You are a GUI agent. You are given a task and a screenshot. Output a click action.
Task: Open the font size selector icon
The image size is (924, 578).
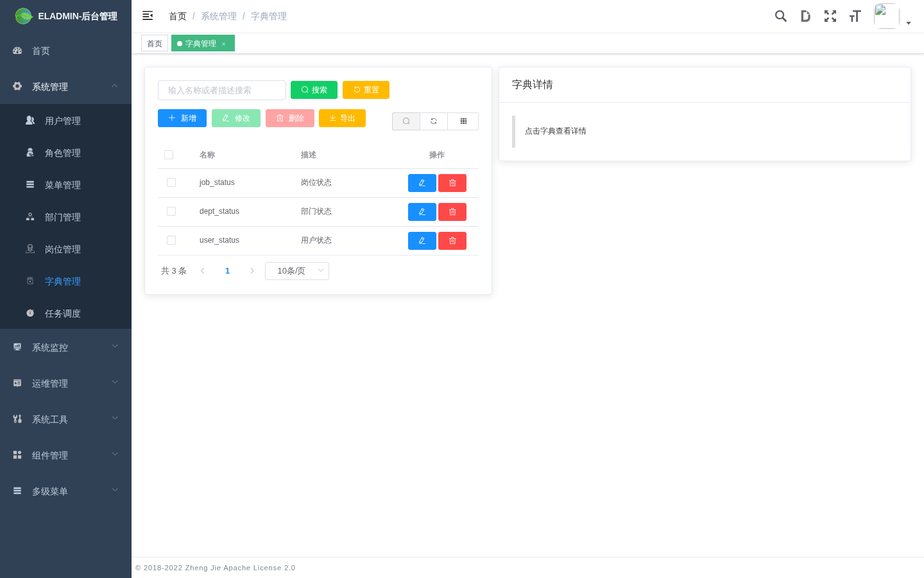click(855, 16)
